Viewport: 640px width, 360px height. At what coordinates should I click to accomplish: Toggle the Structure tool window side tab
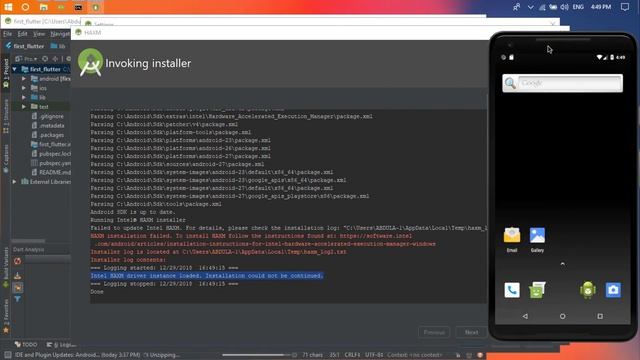6,116
